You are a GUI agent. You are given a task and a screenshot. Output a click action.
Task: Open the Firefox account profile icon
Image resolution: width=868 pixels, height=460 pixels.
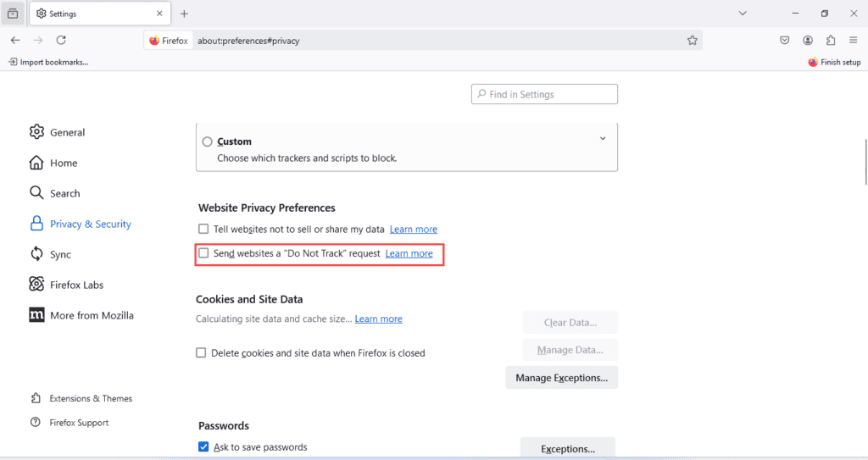point(808,40)
